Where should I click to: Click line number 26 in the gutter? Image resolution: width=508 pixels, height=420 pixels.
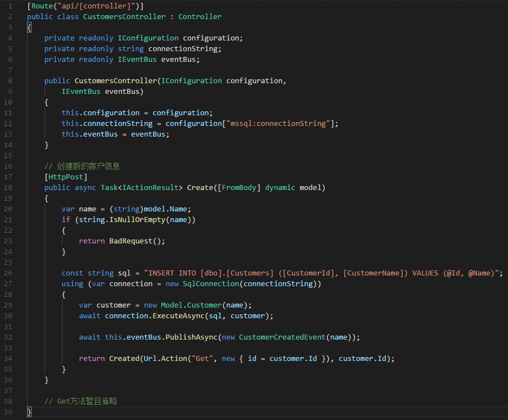pos(8,273)
